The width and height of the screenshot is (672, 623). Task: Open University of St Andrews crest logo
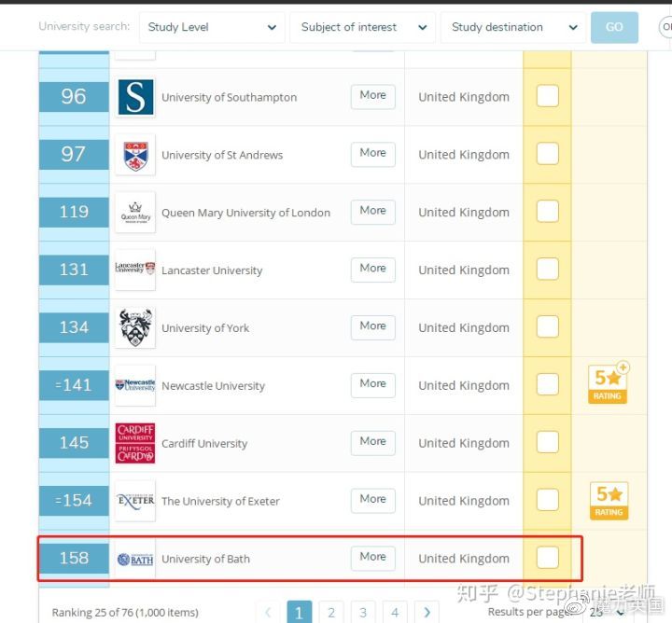pos(135,155)
